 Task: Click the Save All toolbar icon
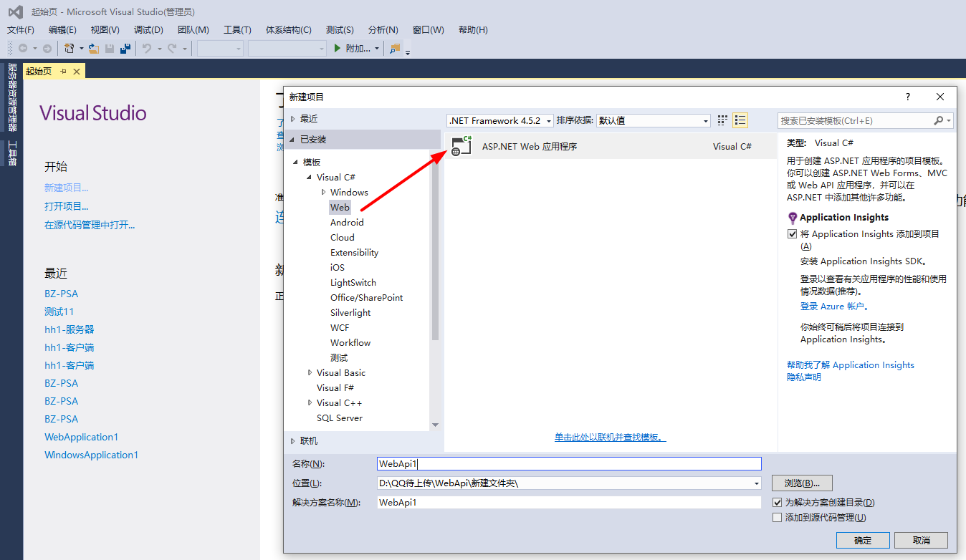pos(126,48)
